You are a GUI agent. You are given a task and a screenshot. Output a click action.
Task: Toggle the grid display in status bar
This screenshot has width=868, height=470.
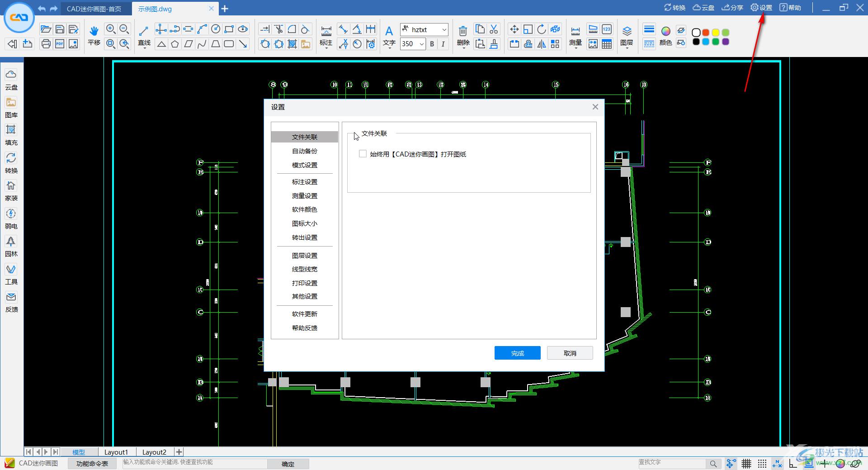(x=746, y=464)
